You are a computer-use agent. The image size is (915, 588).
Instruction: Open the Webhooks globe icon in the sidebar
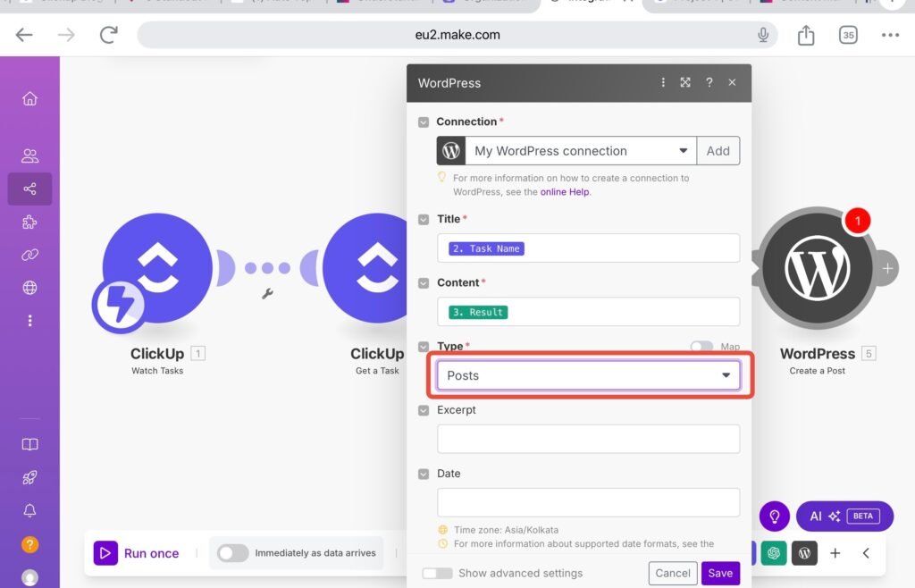point(29,288)
